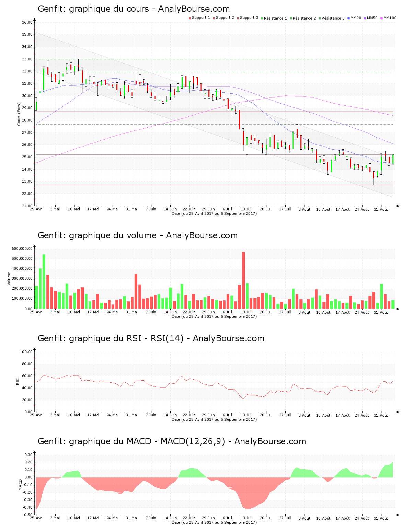Click the '22 Juin' date under the RSI chart
Image resolution: width=412 pixels, height=532 pixels.
click(189, 415)
